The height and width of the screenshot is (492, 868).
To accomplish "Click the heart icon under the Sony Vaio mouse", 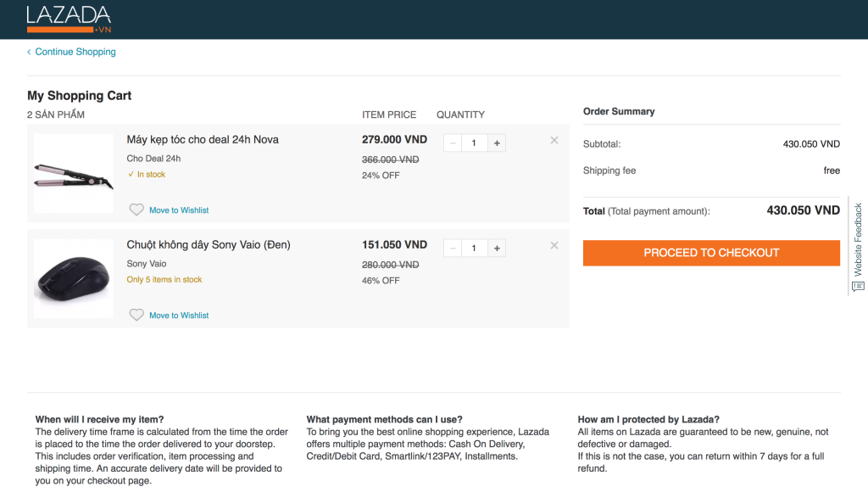I will pyautogui.click(x=136, y=315).
